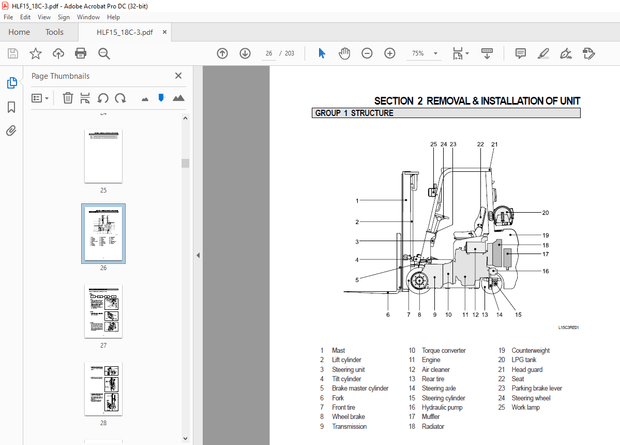Click the 'Hydraulic pump' legend entry
The image size is (620, 445).
pos(442,407)
